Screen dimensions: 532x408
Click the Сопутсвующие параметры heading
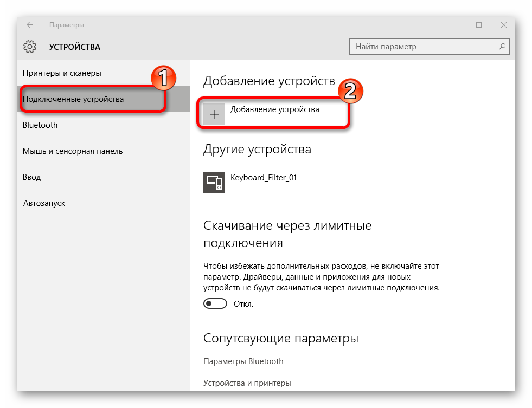click(281, 338)
